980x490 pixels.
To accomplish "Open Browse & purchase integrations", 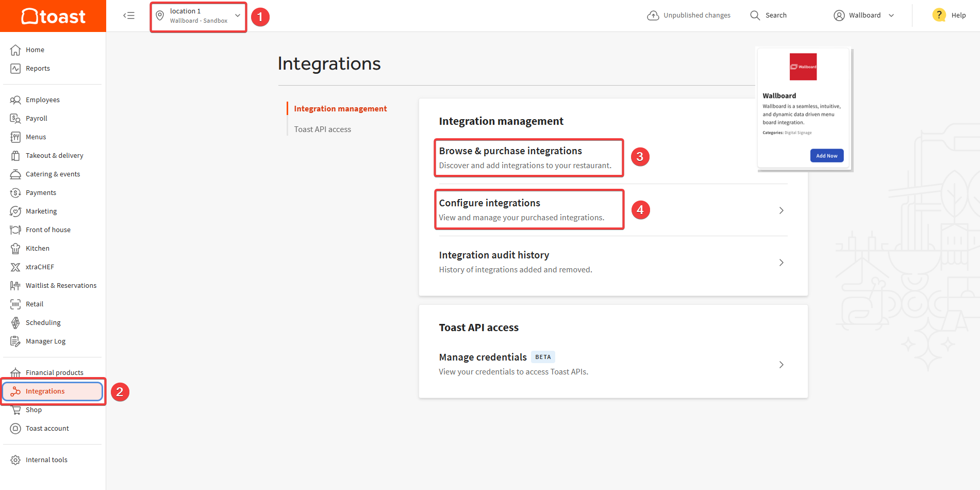I will (529, 158).
